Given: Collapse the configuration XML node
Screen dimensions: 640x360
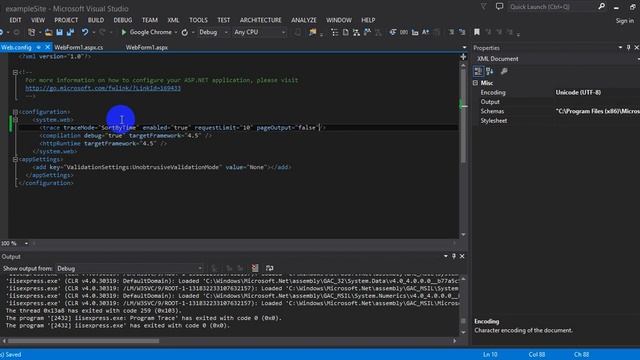Looking at the screenshot, I should point(15,112).
